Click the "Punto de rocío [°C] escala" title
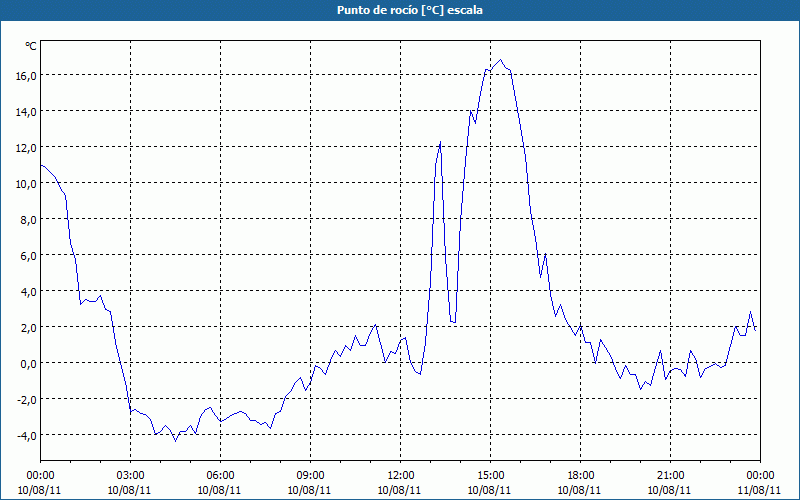 (400, 10)
